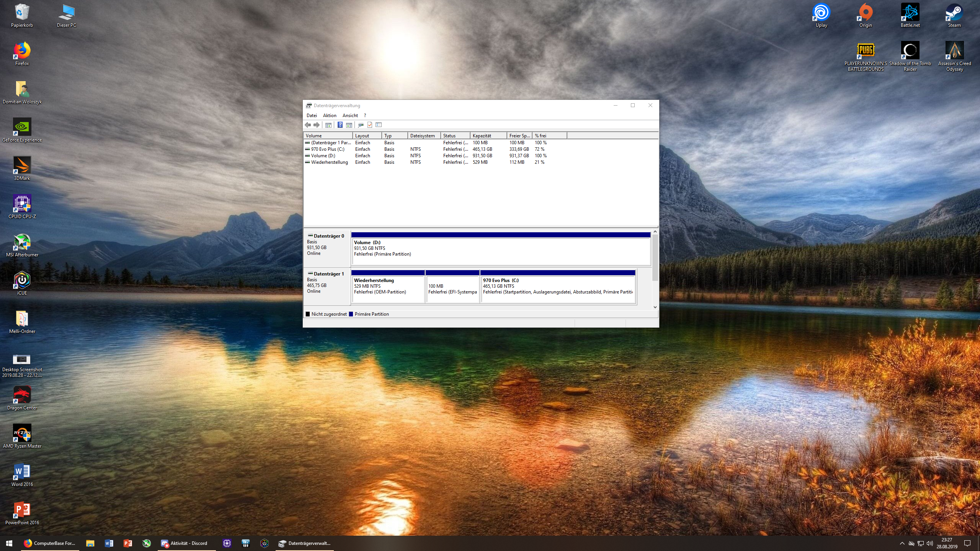Click the blue Help icon in toolbar

[x=340, y=125]
